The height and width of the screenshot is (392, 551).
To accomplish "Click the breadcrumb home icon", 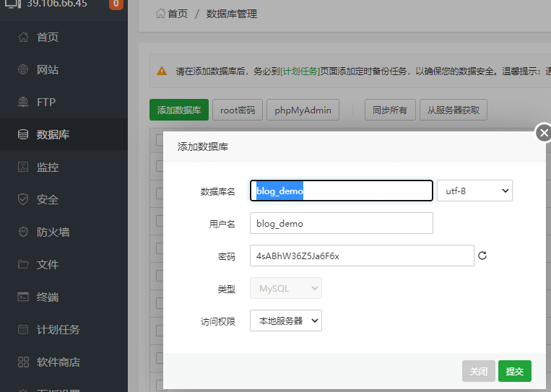I will tap(160, 14).
